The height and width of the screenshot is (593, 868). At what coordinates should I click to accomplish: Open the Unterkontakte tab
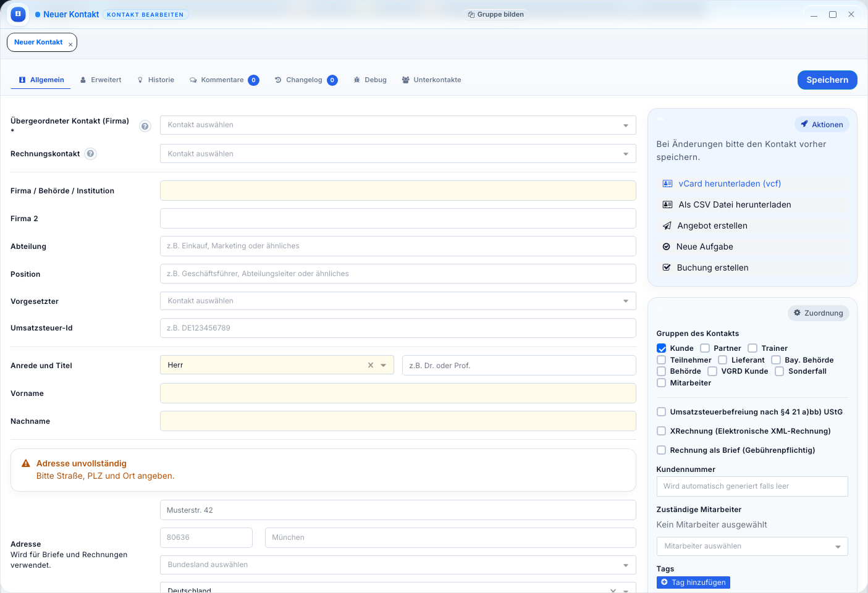(x=431, y=80)
